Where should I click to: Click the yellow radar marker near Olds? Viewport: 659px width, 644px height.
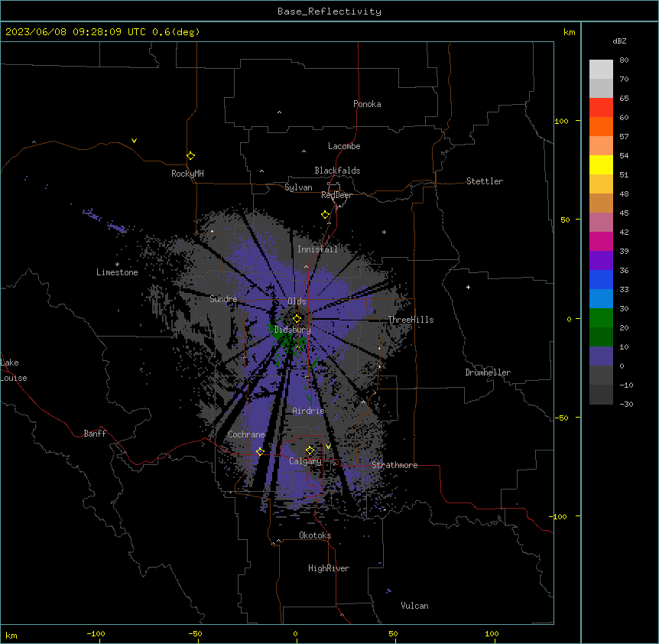pos(297,318)
